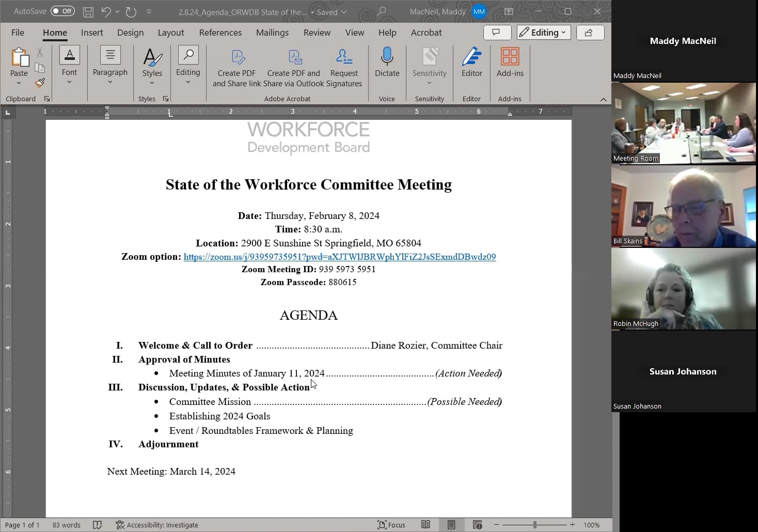Switch to the Mailings tab
Image resolution: width=758 pixels, height=532 pixels.
pyautogui.click(x=273, y=32)
